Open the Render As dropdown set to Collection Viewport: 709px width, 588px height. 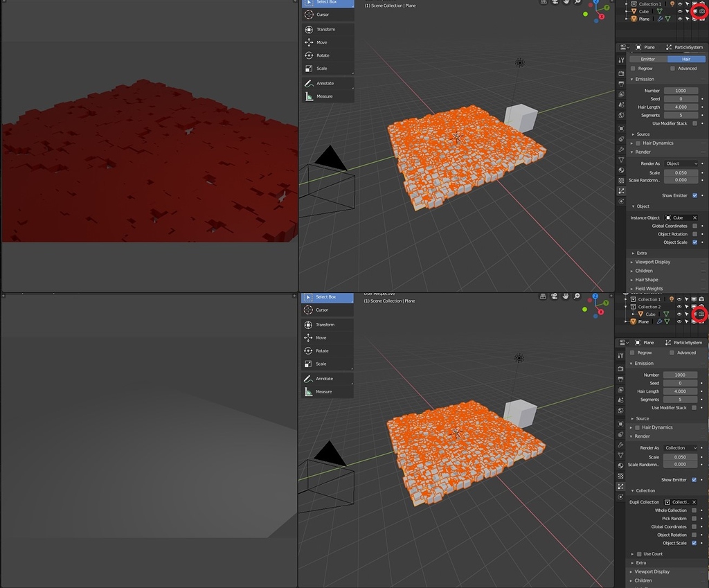(681, 447)
